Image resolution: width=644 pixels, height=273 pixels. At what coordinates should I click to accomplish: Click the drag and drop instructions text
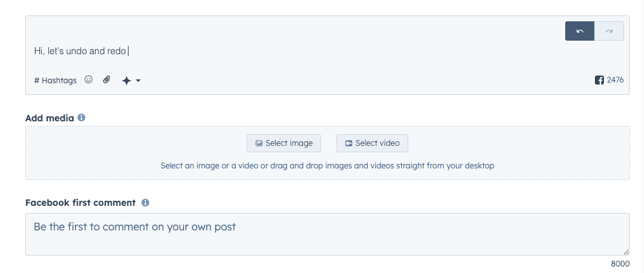[327, 166]
